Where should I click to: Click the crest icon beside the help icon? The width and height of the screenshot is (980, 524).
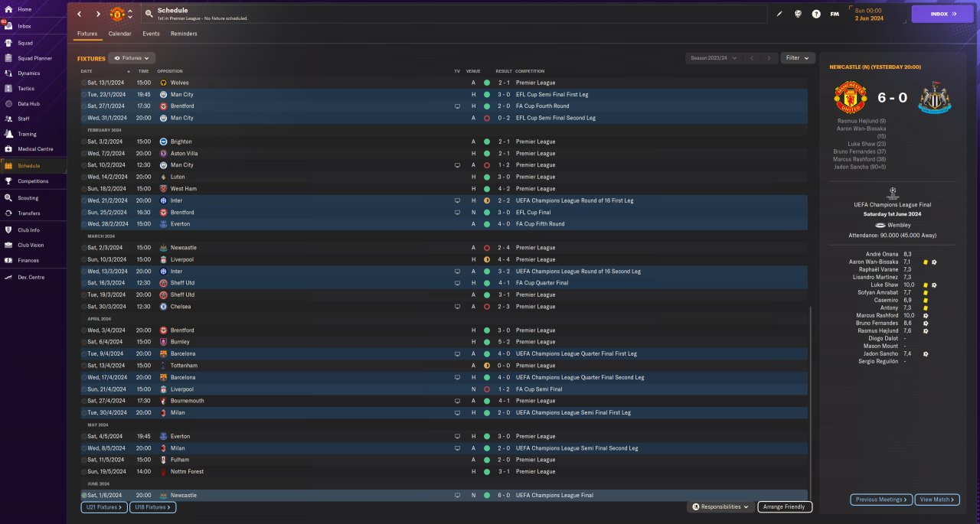point(798,14)
